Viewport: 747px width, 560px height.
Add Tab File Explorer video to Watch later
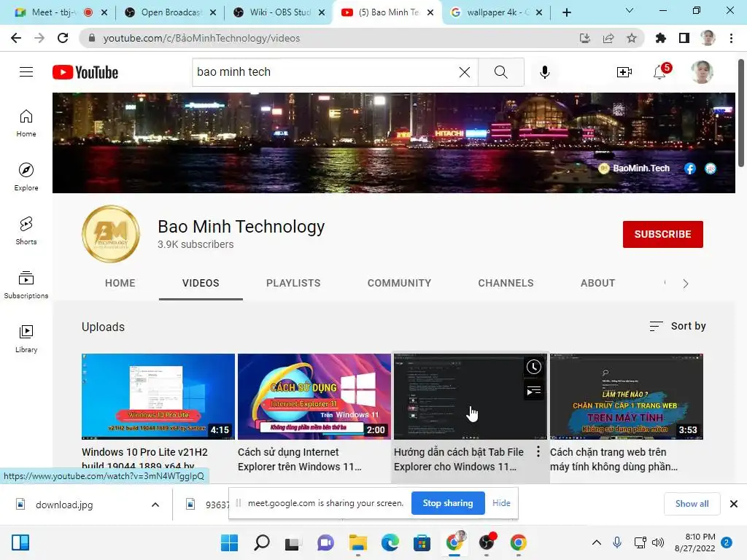pyautogui.click(x=533, y=367)
